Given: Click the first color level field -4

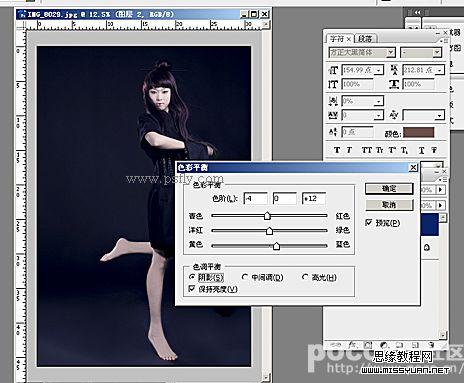Looking at the screenshot, I should (256, 199).
